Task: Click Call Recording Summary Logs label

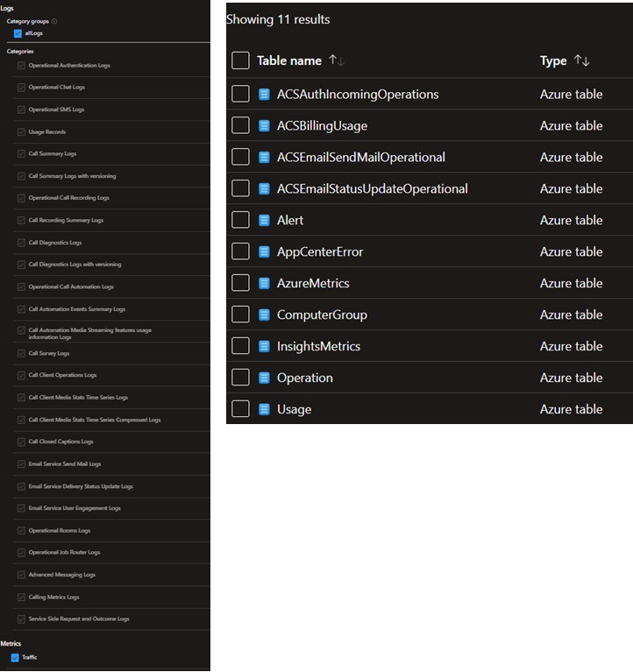Action: click(66, 220)
